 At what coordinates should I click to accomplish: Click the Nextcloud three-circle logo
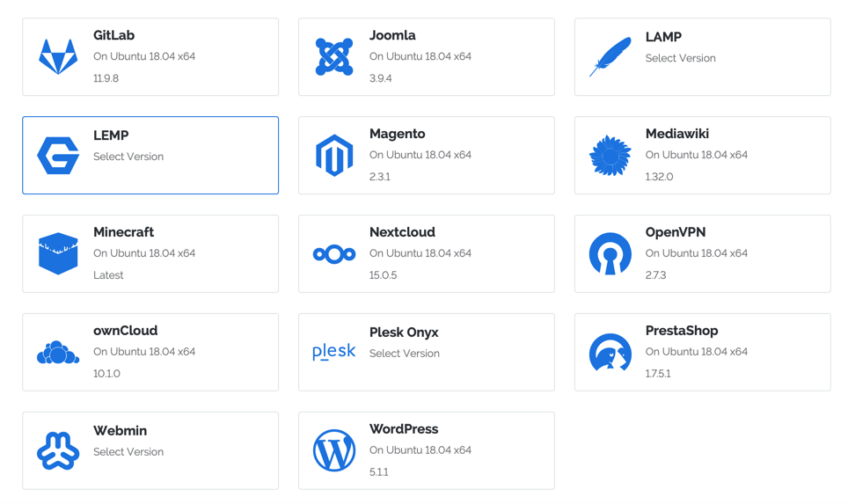334,253
